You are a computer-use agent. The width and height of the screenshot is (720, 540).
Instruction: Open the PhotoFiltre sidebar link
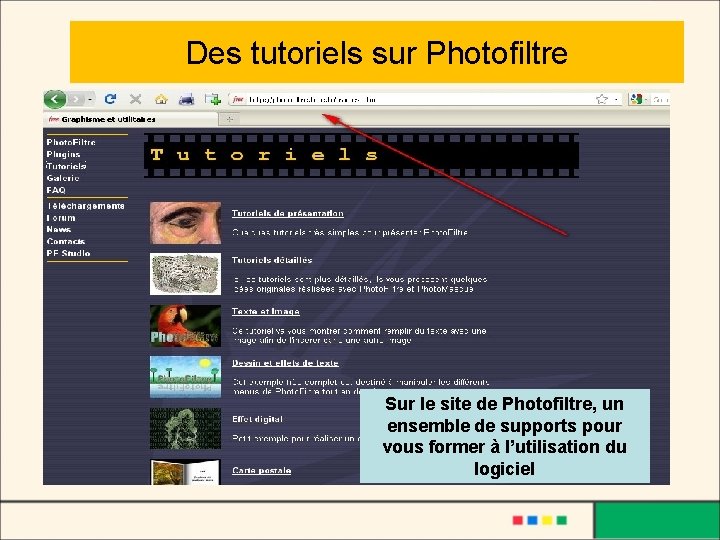pos(71,142)
